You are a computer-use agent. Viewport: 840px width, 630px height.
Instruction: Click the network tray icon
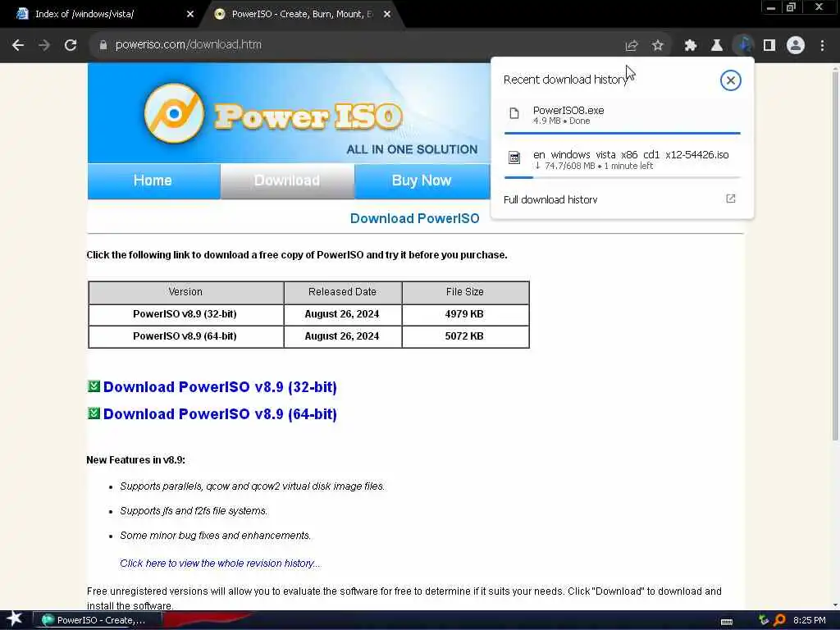coord(764,620)
